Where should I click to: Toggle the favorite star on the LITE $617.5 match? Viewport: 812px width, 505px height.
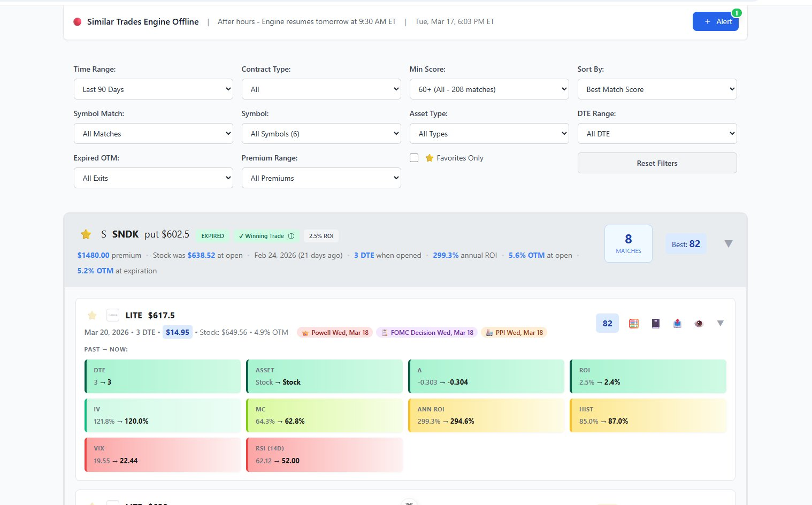92,315
